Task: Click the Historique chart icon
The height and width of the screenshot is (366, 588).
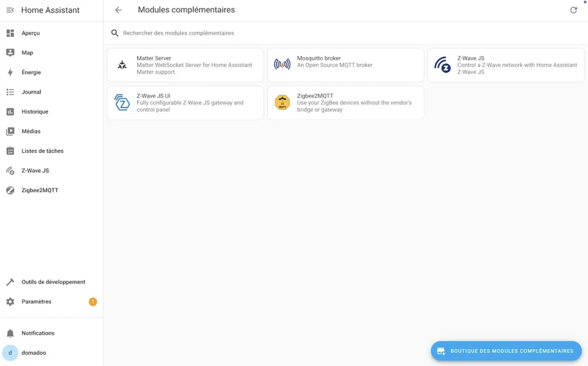Action: point(10,111)
